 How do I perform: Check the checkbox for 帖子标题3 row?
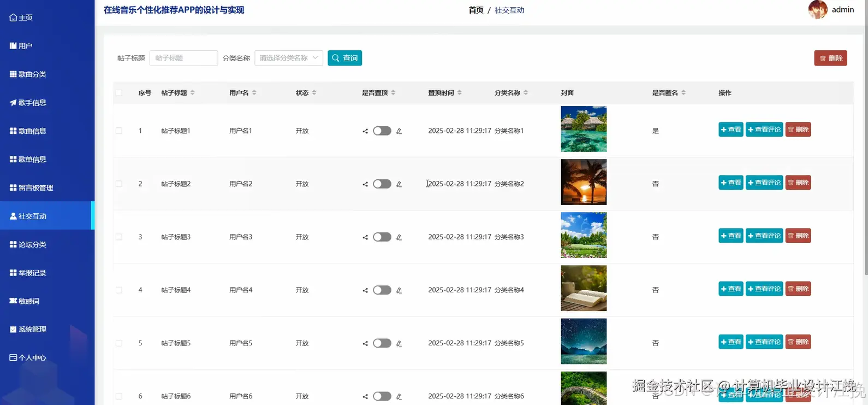(x=119, y=237)
